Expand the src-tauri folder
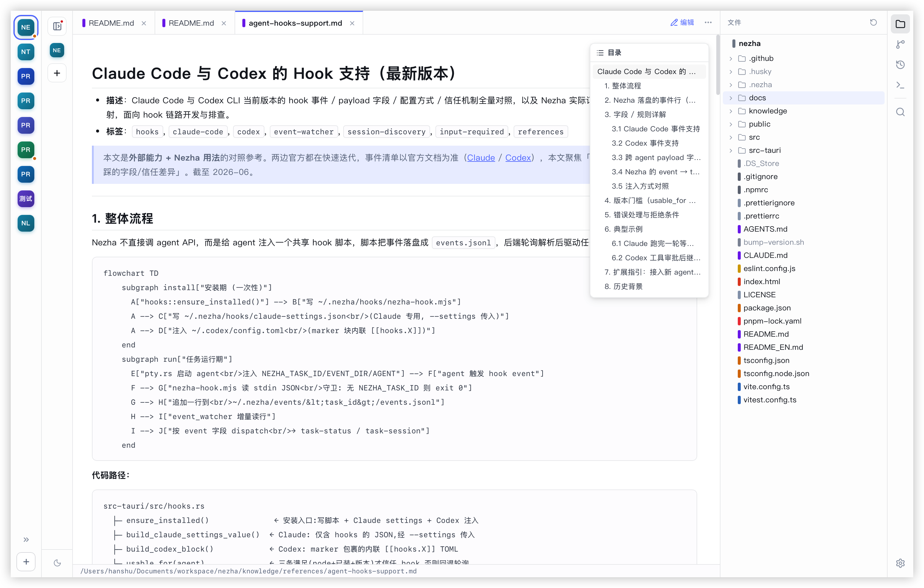Screen dimensions: 924x588 pyautogui.click(x=803, y=150)
